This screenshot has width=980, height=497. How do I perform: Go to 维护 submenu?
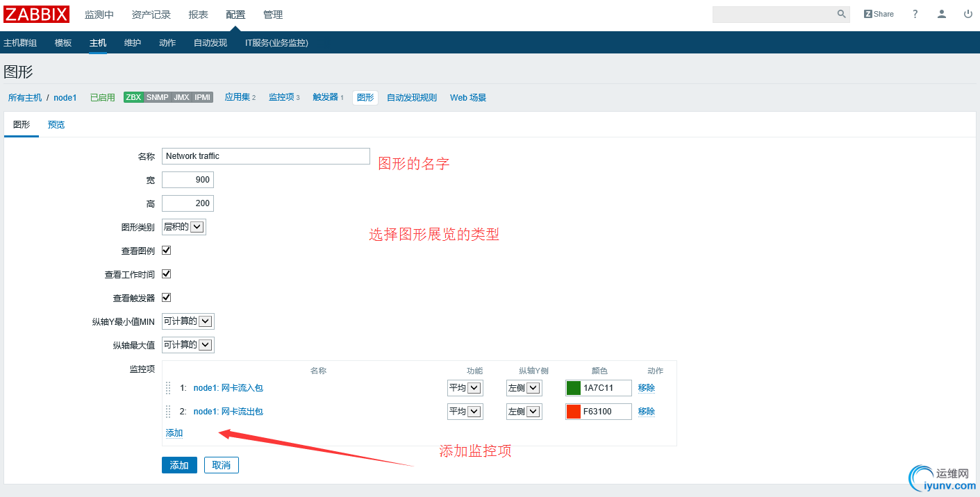point(133,43)
